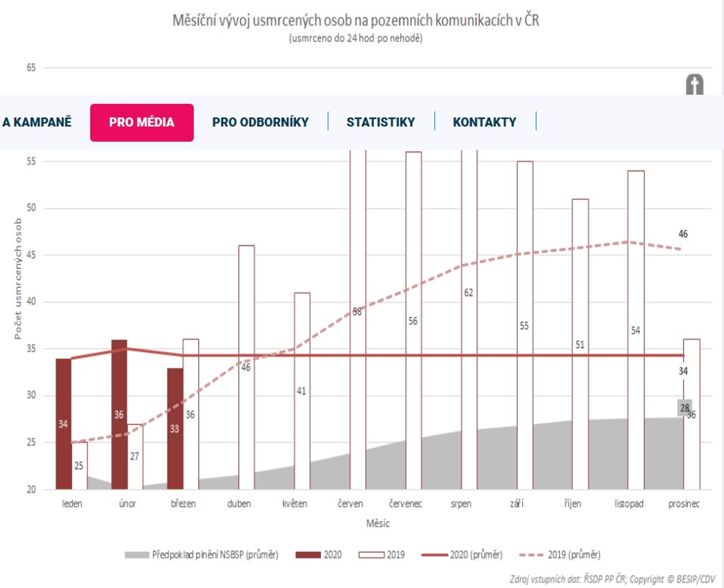Open the PRO ODBORNÍKY menu item
The width and height of the screenshot is (724, 588).
[x=261, y=122]
